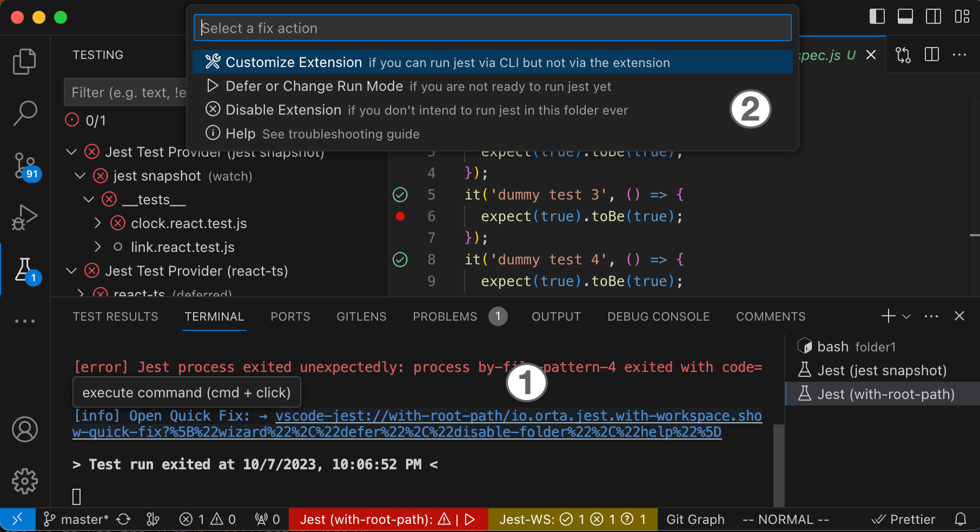Synchronize changes icon in status bar
The width and height of the screenshot is (980, 532).
coord(124,520)
